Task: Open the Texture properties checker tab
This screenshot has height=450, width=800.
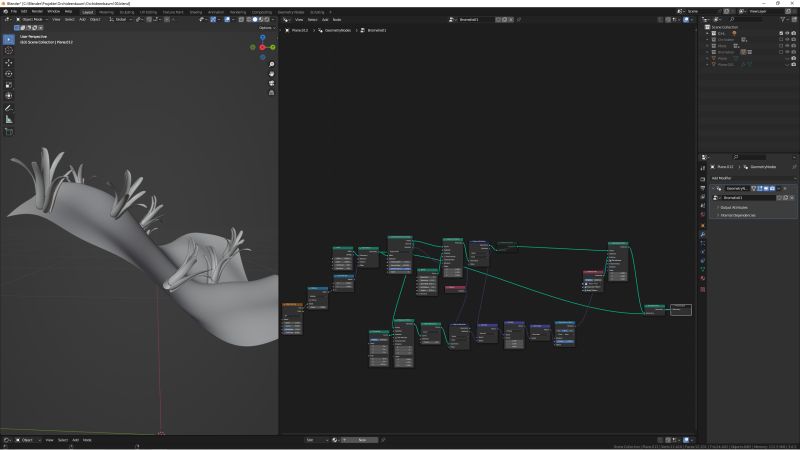Action: pyautogui.click(x=703, y=289)
